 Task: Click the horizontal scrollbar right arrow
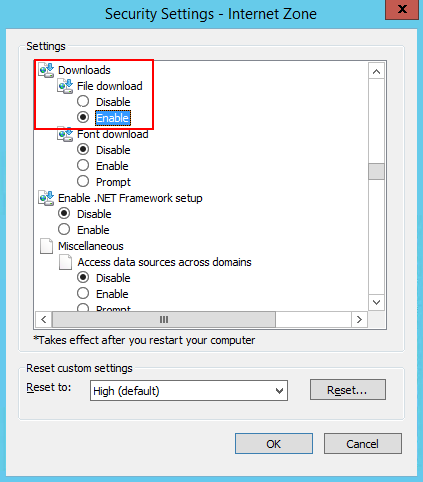tap(359, 320)
